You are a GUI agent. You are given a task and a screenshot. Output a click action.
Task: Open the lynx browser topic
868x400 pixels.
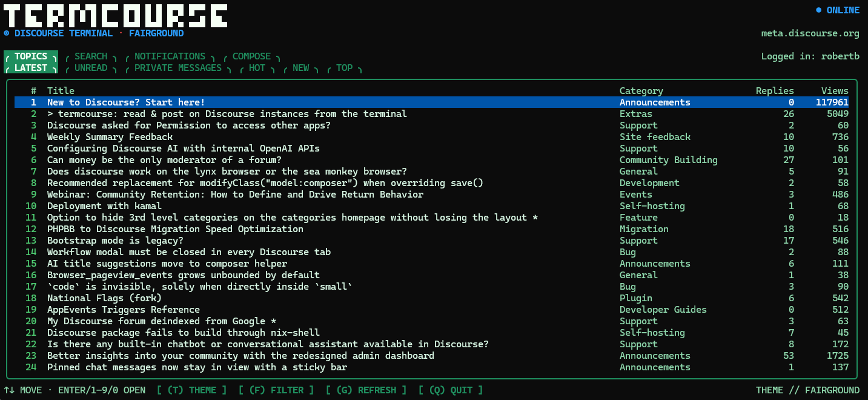(431, 172)
